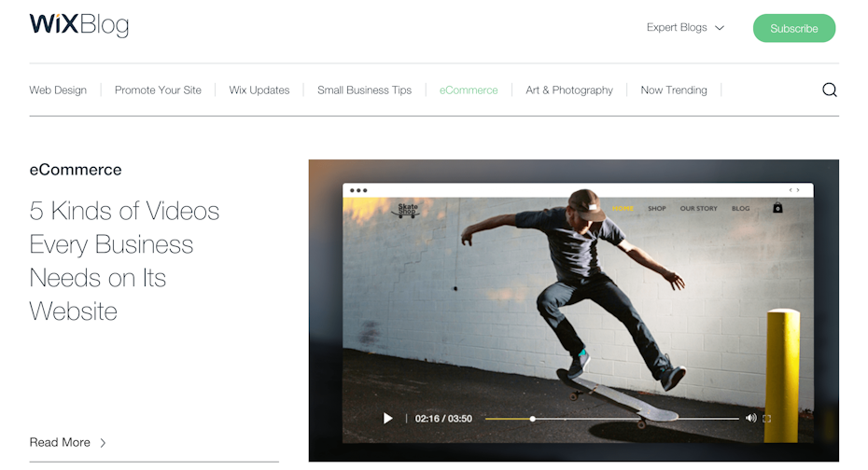The image size is (868, 470).
Task: Switch to the Art & Photography tab
Action: 569,90
